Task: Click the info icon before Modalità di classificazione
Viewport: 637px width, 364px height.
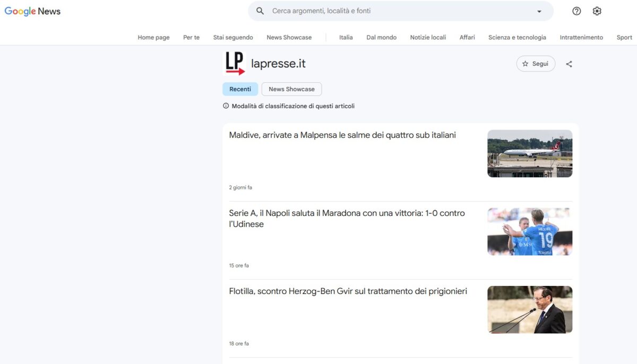Action: coord(226,106)
